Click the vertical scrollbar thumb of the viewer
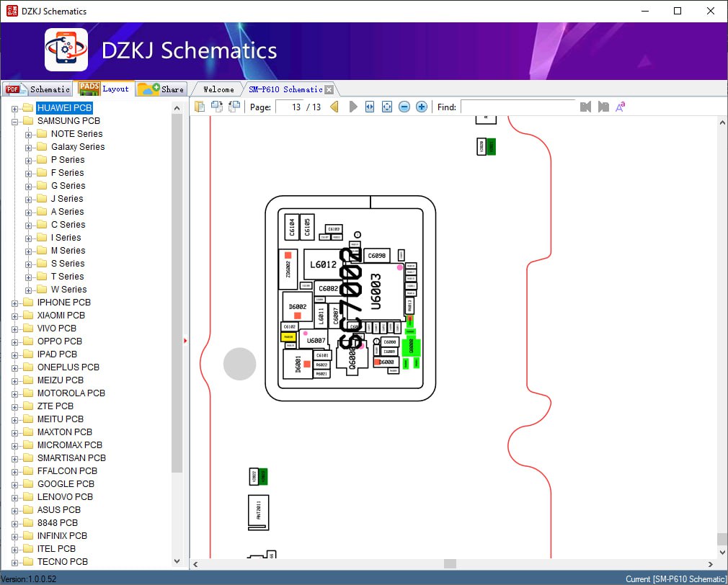The width and height of the screenshot is (728, 585). coord(722,539)
